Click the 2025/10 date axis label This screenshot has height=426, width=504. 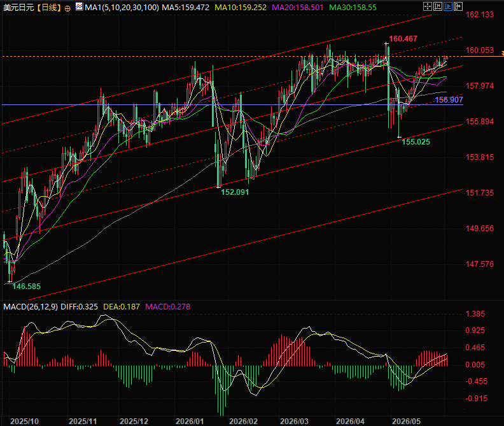[x=24, y=421]
